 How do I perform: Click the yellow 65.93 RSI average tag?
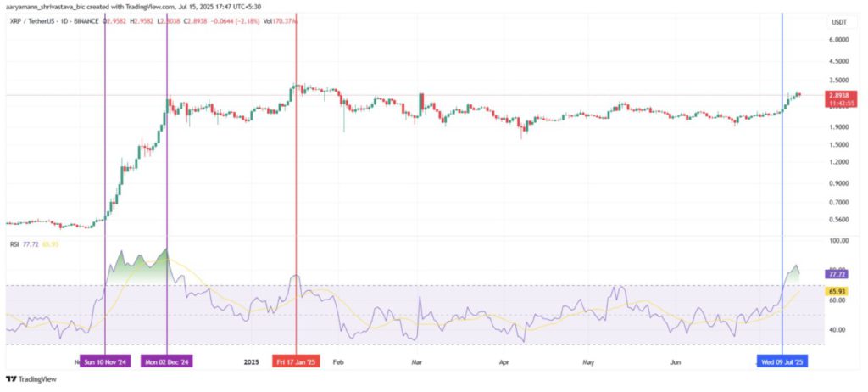click(838, 291)
